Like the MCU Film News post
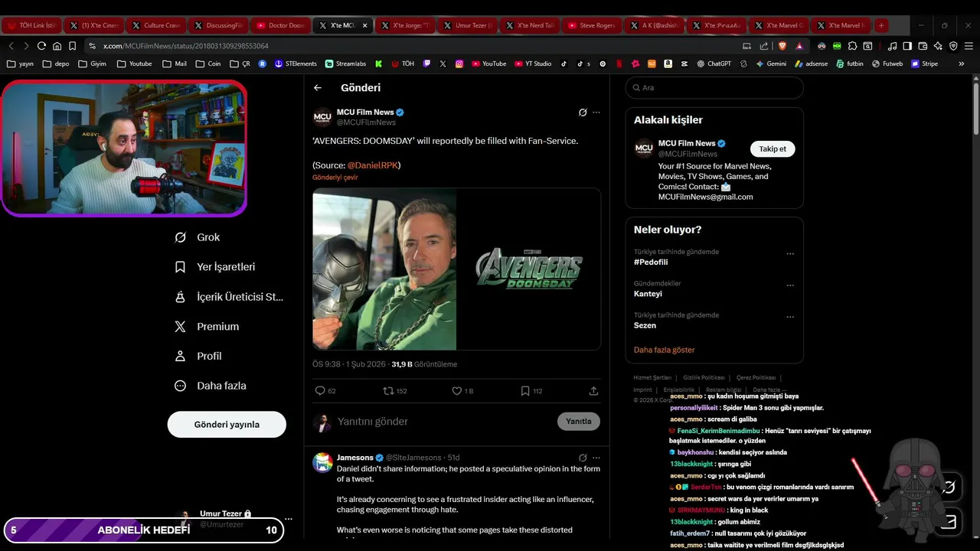The height and width of the screenshot is (551, 980). (462, 391)
